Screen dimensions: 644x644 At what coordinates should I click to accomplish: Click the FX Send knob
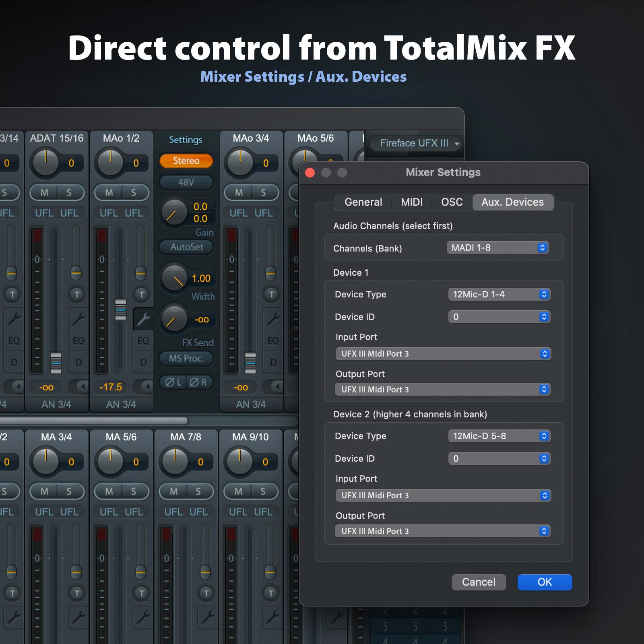coord(174,318)
